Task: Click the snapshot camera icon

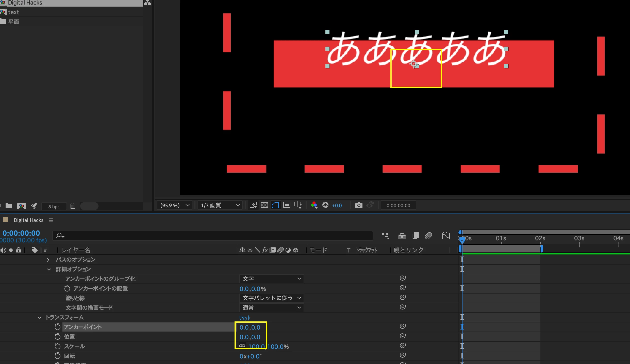Action: click(x=359, y=205)
